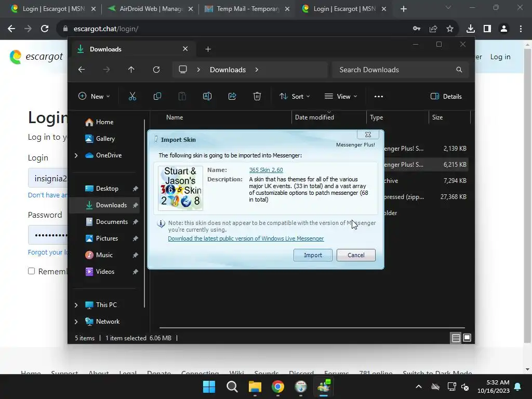Select Pictures in navigation pane
Image resolution: width=532 pixels, height=399 pixels.
(x=104, y=238)
